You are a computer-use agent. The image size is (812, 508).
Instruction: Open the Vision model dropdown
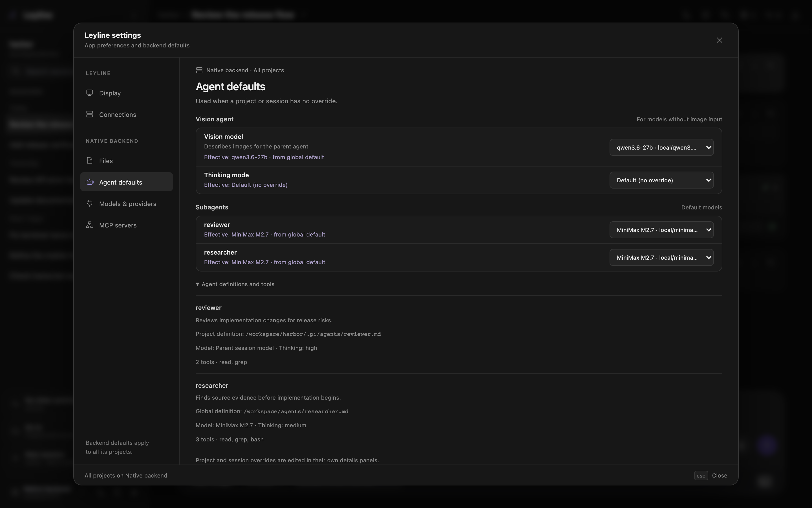click(x=661, y=147)
